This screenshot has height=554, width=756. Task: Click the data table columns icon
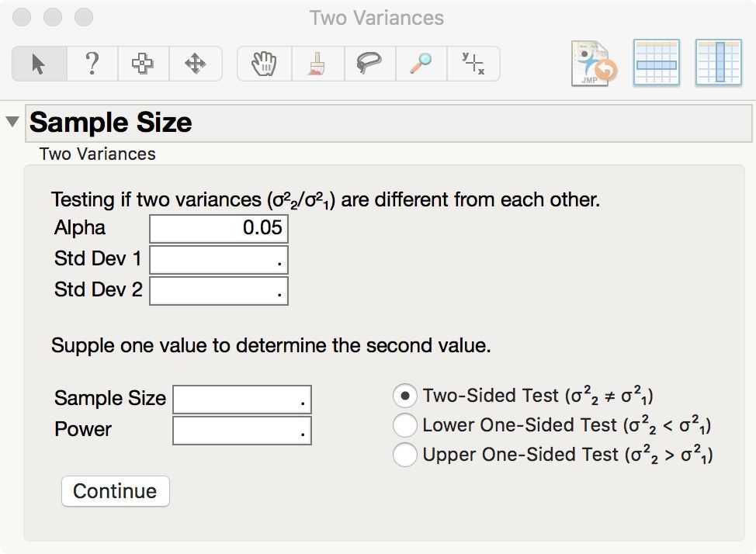(718, 63)
